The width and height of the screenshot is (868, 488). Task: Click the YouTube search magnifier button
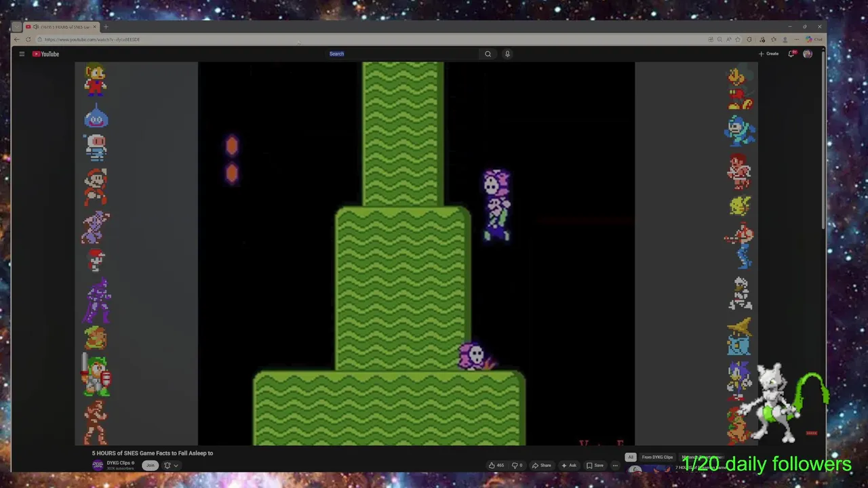coord(488,54)
